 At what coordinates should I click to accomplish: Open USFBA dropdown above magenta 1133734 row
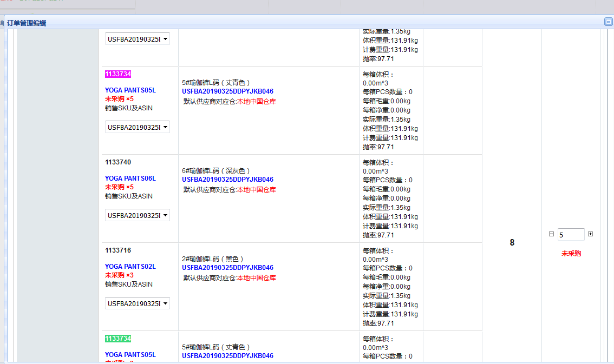tap(138, 39)
